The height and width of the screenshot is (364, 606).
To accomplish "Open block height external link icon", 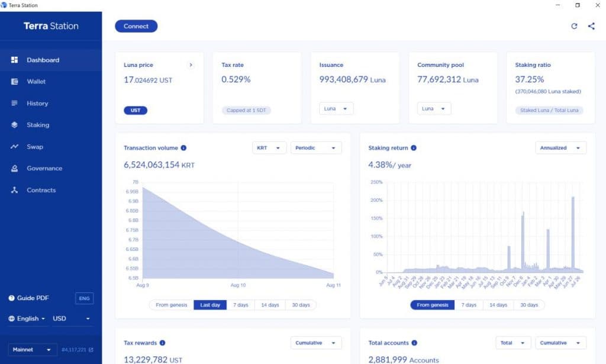I will coord(91,350).
